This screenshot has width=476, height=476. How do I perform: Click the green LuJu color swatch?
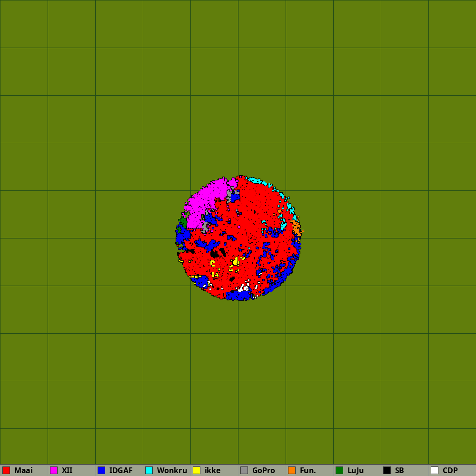pyautogui.click(x=339, y=470)
